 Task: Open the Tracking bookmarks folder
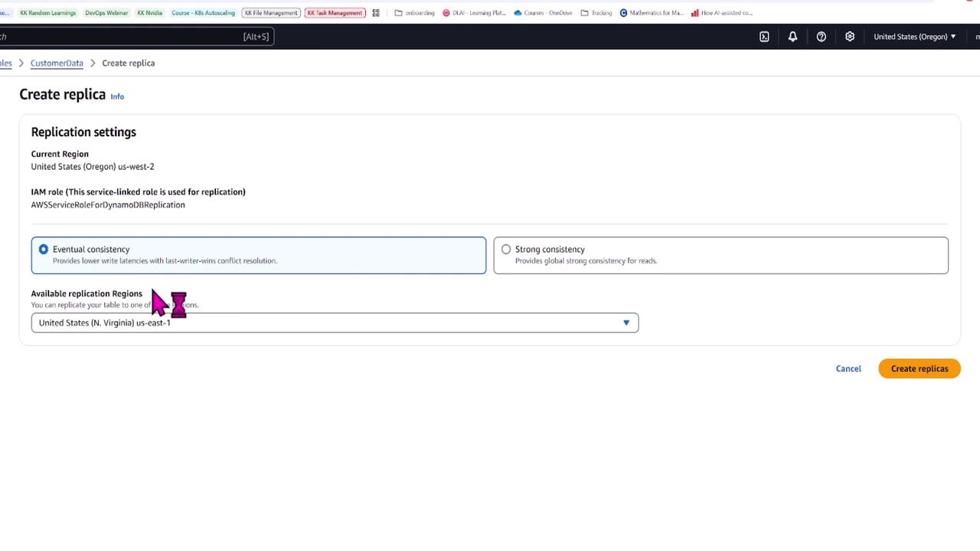click(x=596, y=13)
